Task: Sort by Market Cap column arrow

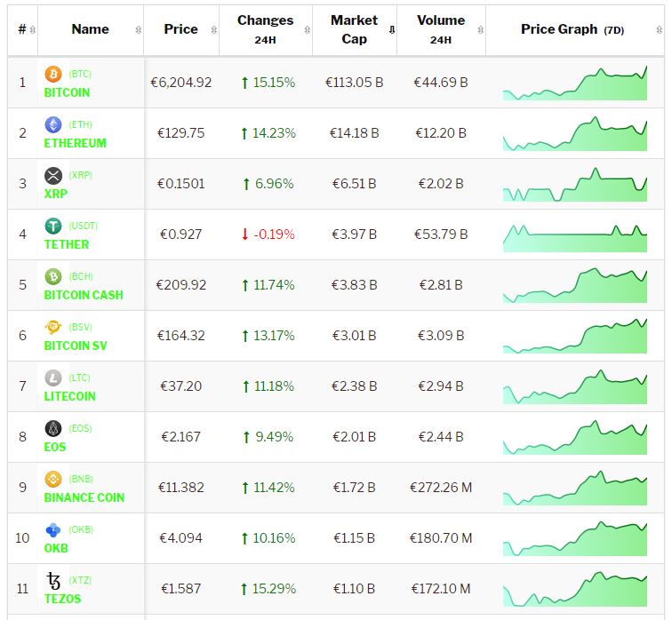Action: 391,30
